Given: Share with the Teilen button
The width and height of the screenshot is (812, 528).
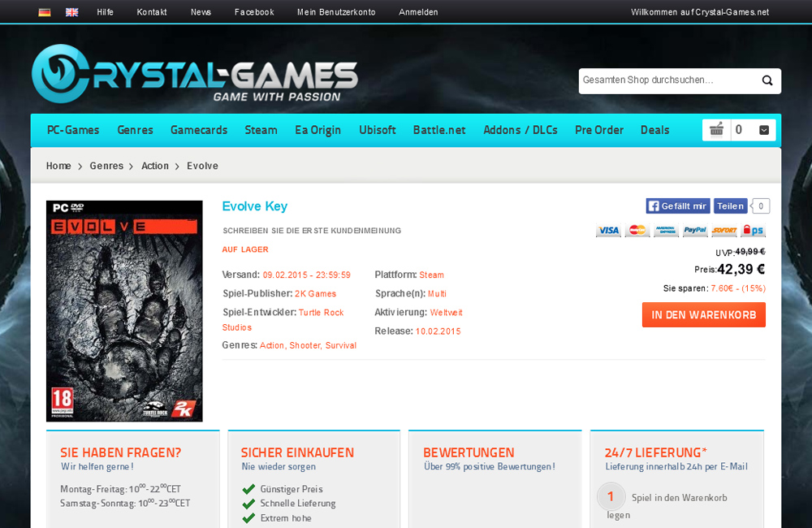Looking at the screenshot, I should pyautogui.click(x=730, y=206).
